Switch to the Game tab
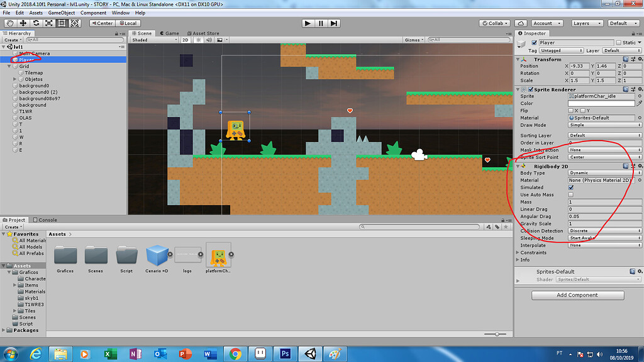644x362 pixels. tap(170, 33)
